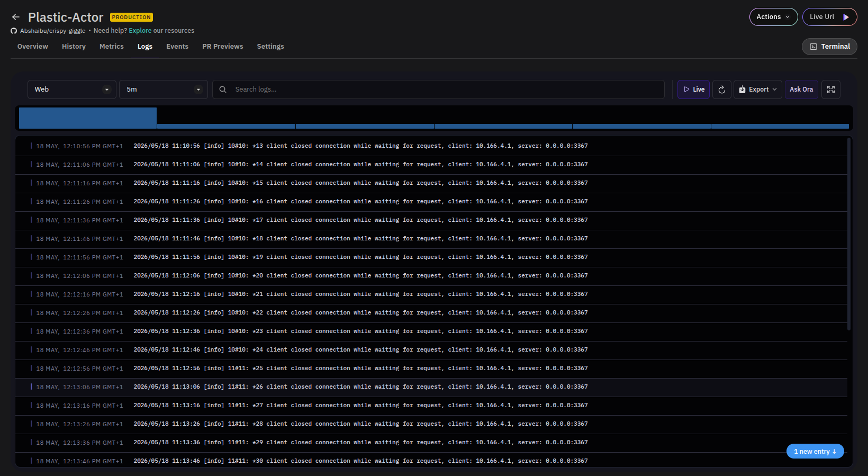
Task: Open the Live Url button
Action: (830, 17)
